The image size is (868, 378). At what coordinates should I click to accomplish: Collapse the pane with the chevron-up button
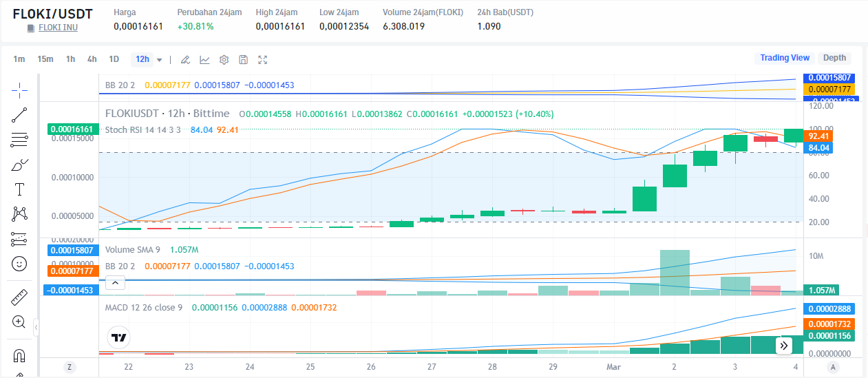[x=116, y=282]
